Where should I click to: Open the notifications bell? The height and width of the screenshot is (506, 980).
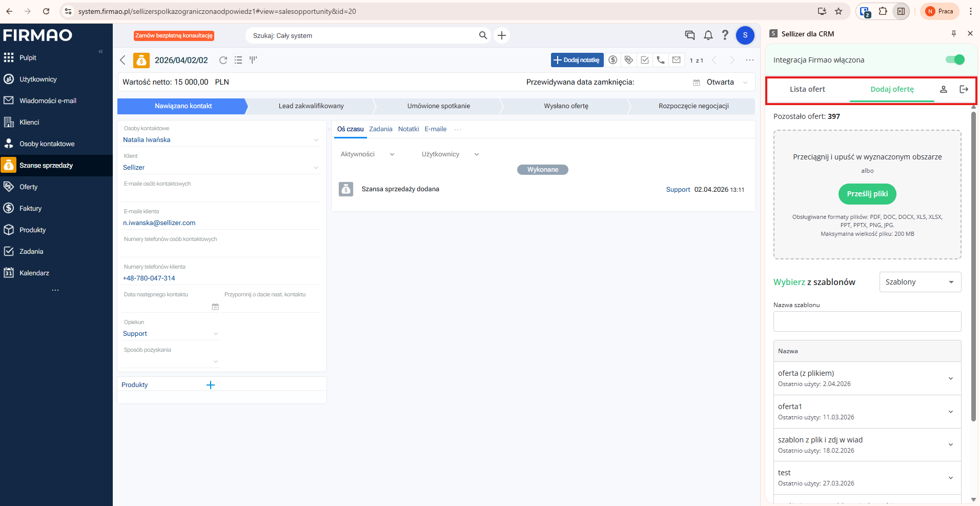tap(708, 35)
